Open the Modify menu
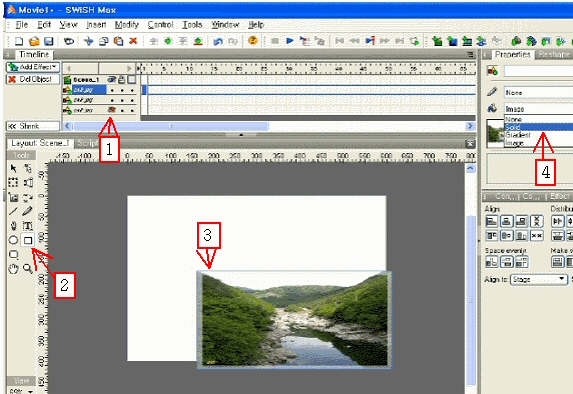The image size is (573, 394). point(126,24)
